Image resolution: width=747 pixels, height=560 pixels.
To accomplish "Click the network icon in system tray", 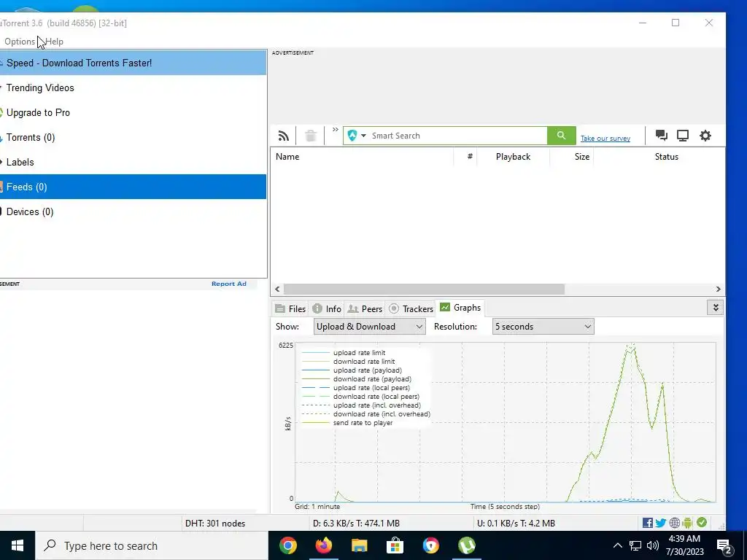I will 635,545.
